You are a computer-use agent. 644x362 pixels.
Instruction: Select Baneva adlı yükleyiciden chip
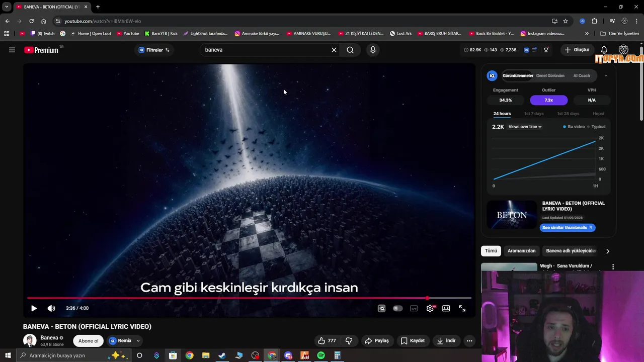click(571, 251)
